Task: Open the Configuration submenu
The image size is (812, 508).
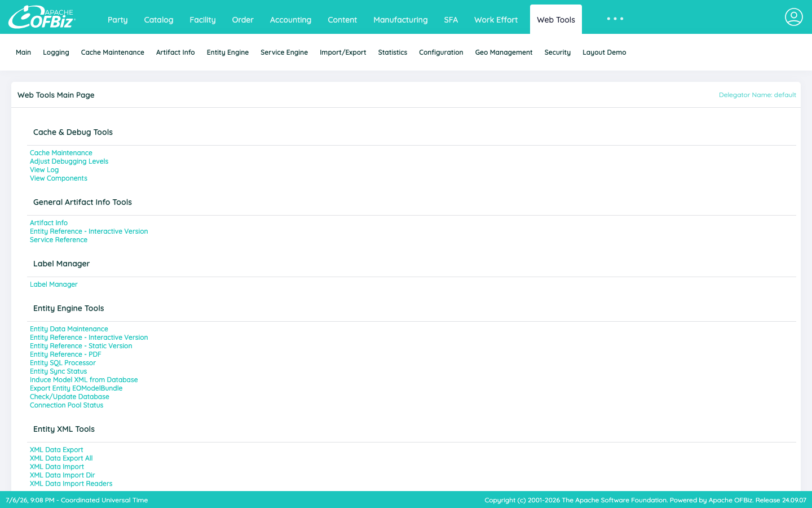Action: pos(441,52)
